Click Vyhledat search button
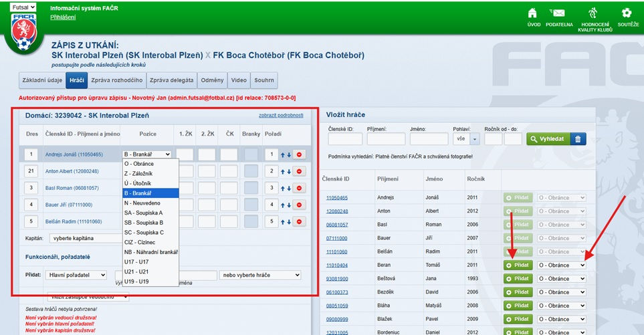 [x=548, y=139]
